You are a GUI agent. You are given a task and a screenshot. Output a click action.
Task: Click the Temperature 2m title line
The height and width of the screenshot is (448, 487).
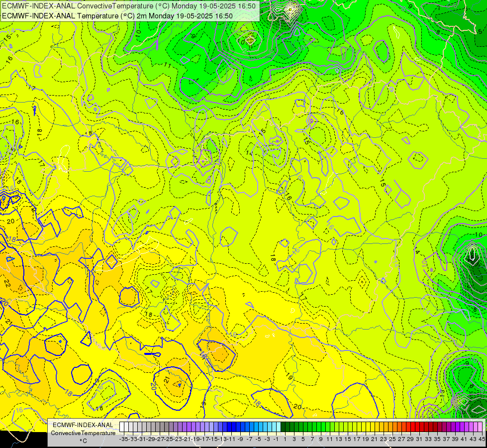[117, 16]
